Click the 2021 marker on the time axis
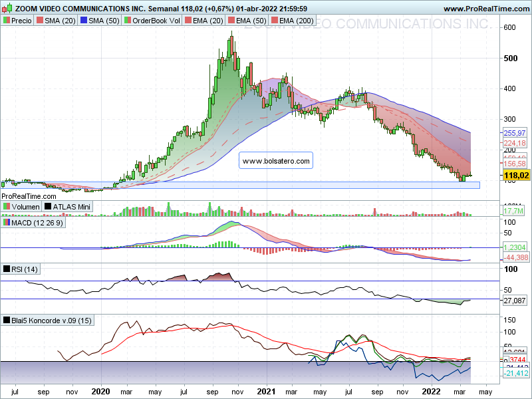This screenshot has width=532, height=399. [267, 392]
